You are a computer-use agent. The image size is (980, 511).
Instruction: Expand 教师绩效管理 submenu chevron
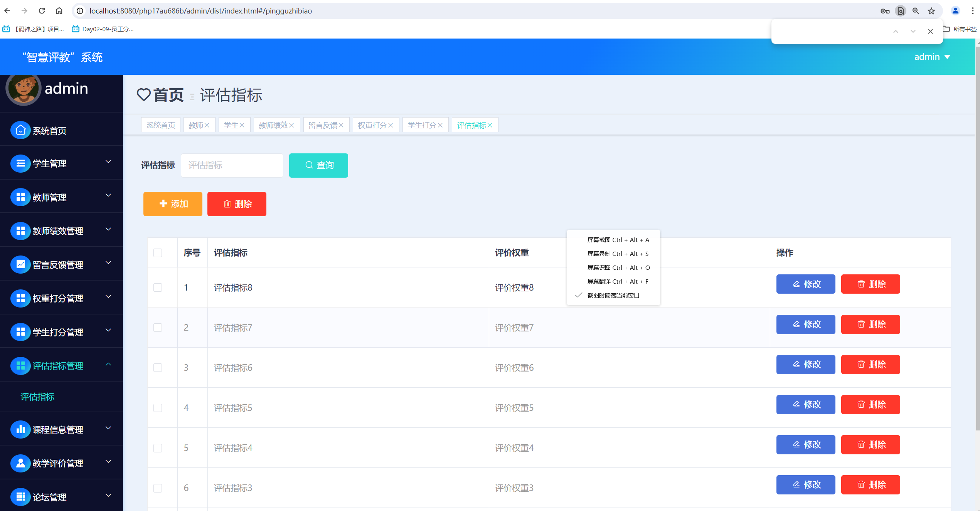tap(108, 229)
